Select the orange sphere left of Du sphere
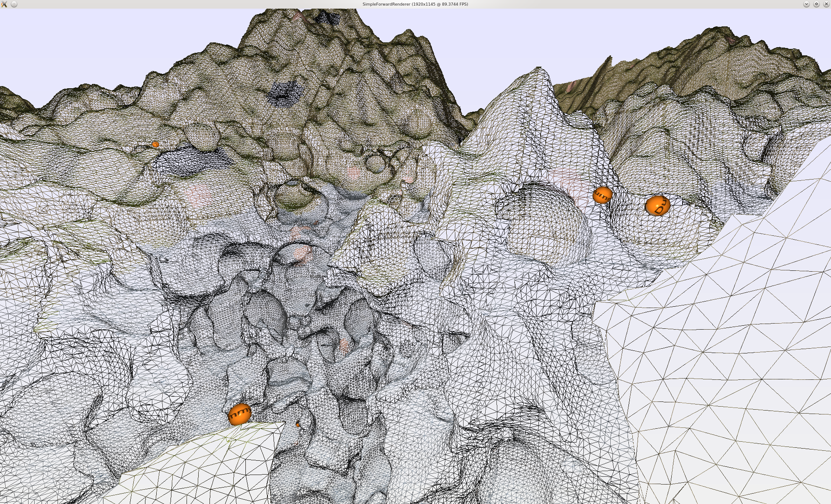 point(602,195)
